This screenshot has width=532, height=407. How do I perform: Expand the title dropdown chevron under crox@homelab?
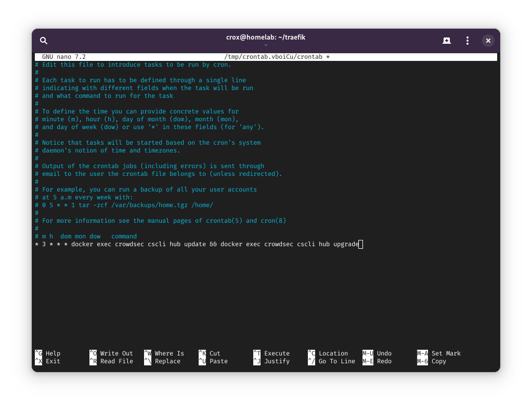266,45
